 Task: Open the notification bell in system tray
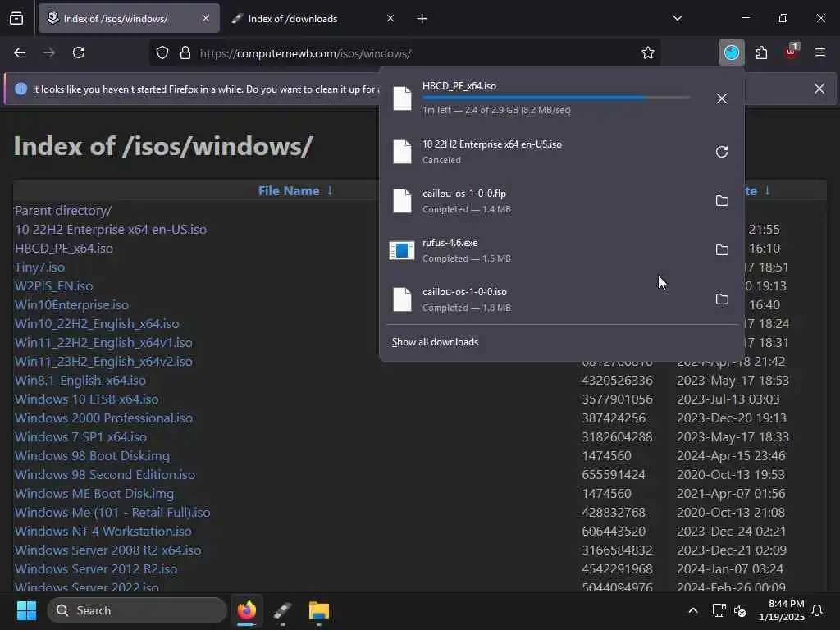coord(818,610)
